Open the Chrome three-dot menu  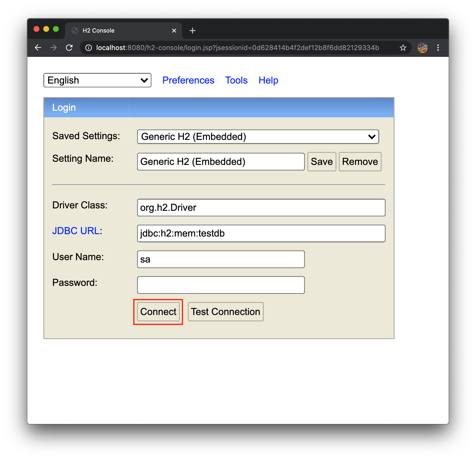point(438,48)
